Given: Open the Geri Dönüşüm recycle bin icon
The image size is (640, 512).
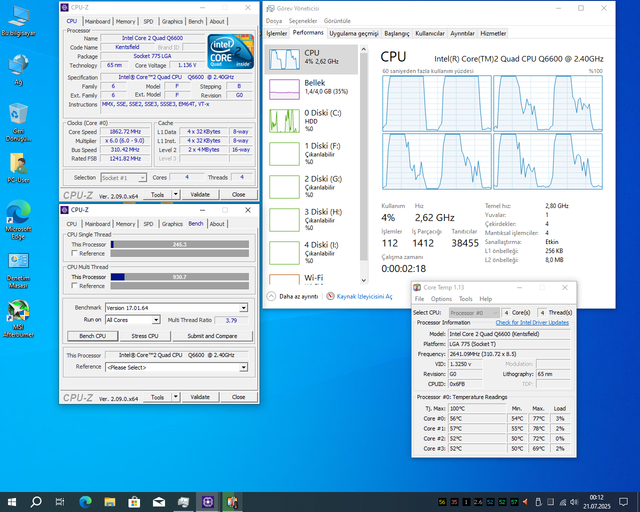Looking at the screenshot, I should pos(18,122).
